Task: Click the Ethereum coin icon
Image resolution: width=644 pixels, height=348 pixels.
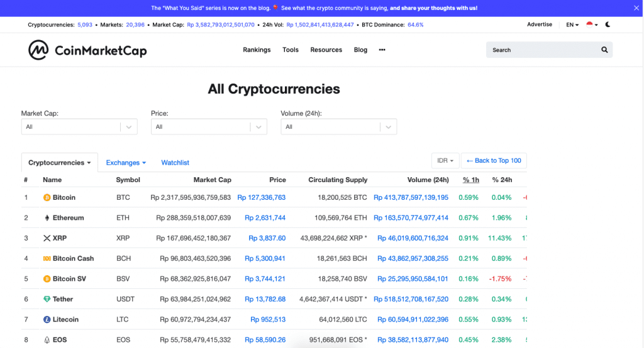Action: pos(47,218)
